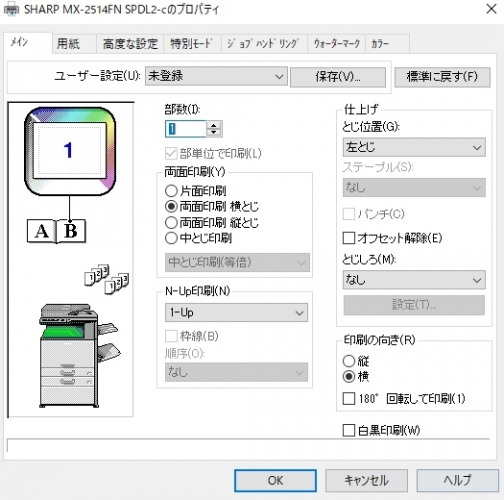
Task: Open the 中とじ印刷(等倍) dropdown
Action: (x=237, y=262)
